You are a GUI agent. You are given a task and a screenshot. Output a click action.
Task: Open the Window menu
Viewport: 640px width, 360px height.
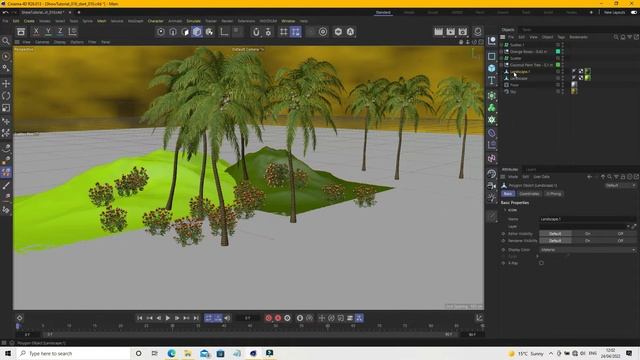click(288, 21)
